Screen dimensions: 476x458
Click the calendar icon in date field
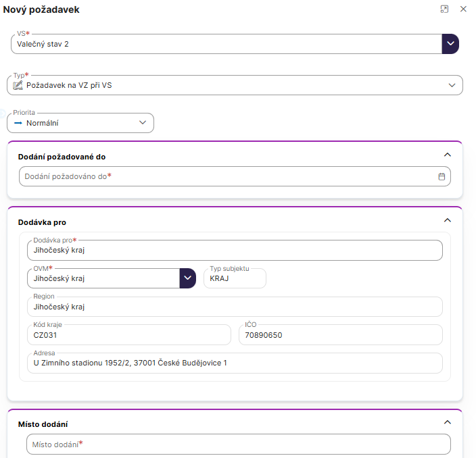[x=442, y=176]
